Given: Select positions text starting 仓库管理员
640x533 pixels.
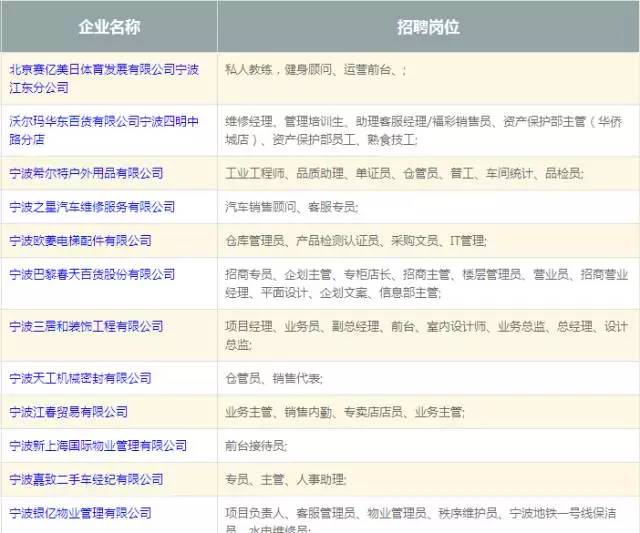Looking at the screenshot, I should (x=356, y=240).
